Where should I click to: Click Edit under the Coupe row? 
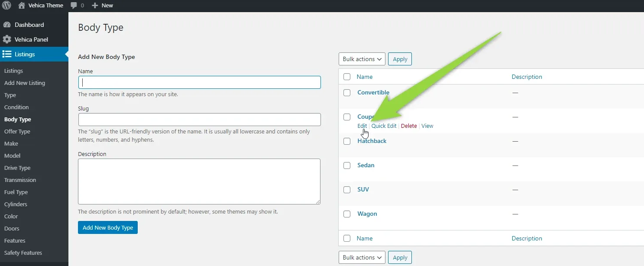[x=362, y=126]
